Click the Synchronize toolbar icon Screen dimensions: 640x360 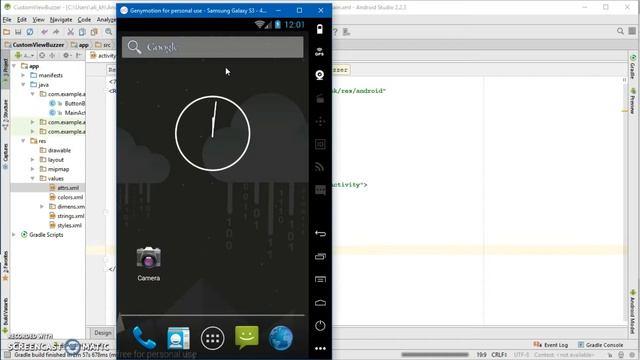point(30,32)
